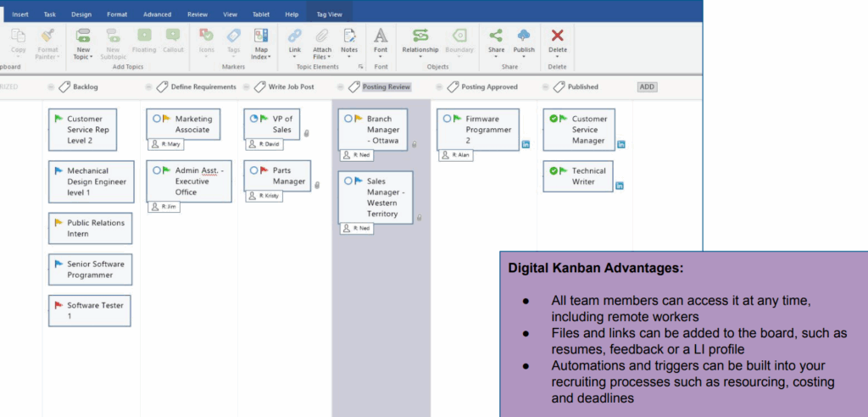Viewport: 868px width, 417px height.
Task: Switch to the Design ribbon tab
Action: (81, 14)
